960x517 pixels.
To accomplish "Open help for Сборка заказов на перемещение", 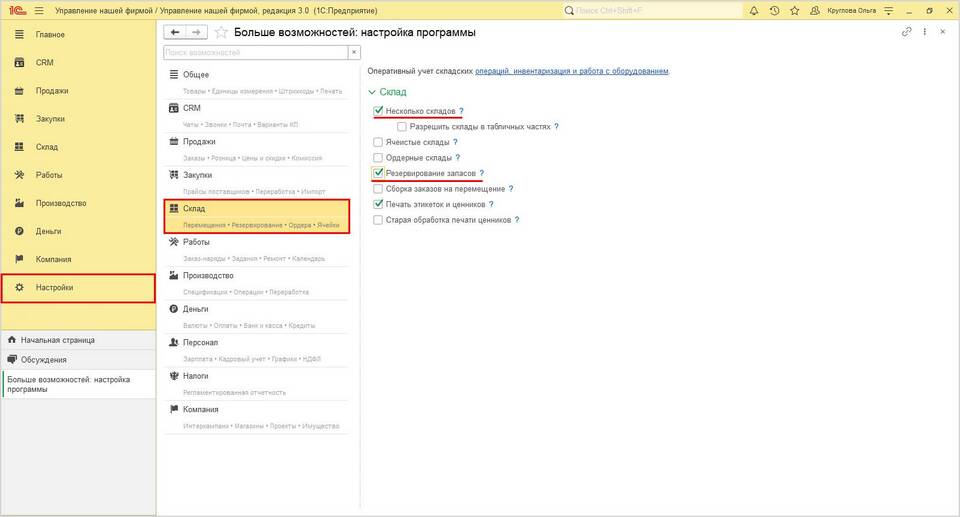I will [511, 189].
